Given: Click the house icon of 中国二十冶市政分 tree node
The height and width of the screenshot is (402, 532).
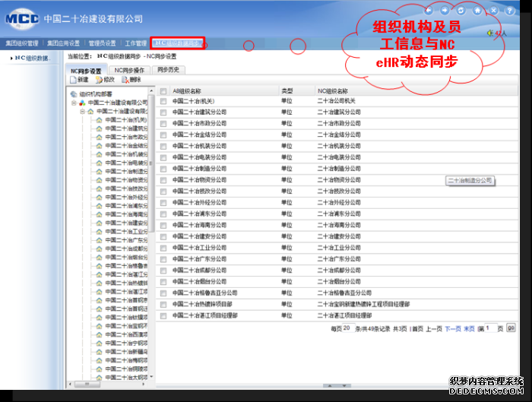Looking at the screenshot, I should click(x=99, y=137).
